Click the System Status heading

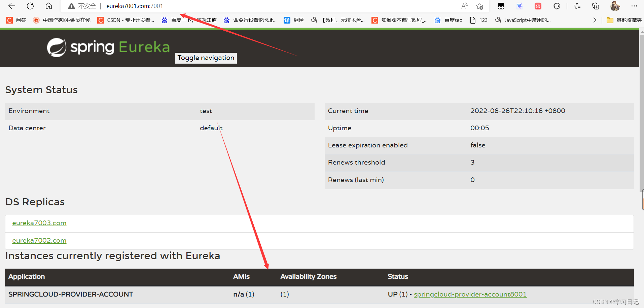pyautogui.click(x=41, y=90)
